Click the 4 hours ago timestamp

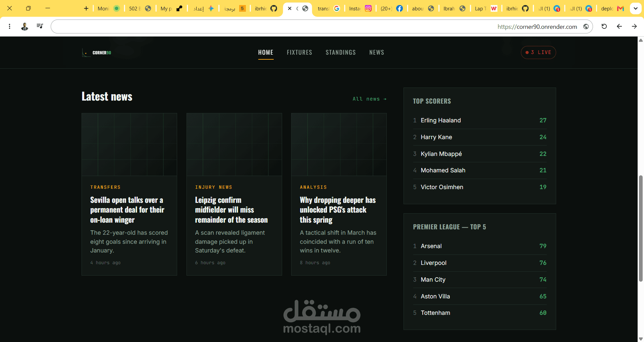(x=105, y=263)
